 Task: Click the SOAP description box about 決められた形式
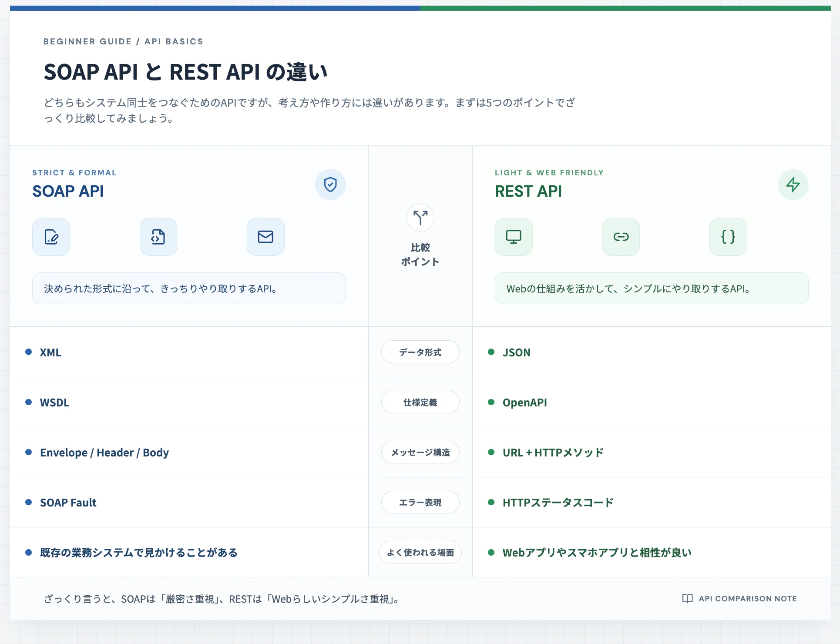click(x=189, y=288)
